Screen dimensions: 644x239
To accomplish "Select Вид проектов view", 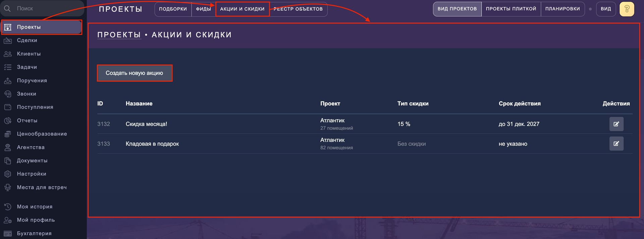I will pyautogui.click(x=457, y=9).
